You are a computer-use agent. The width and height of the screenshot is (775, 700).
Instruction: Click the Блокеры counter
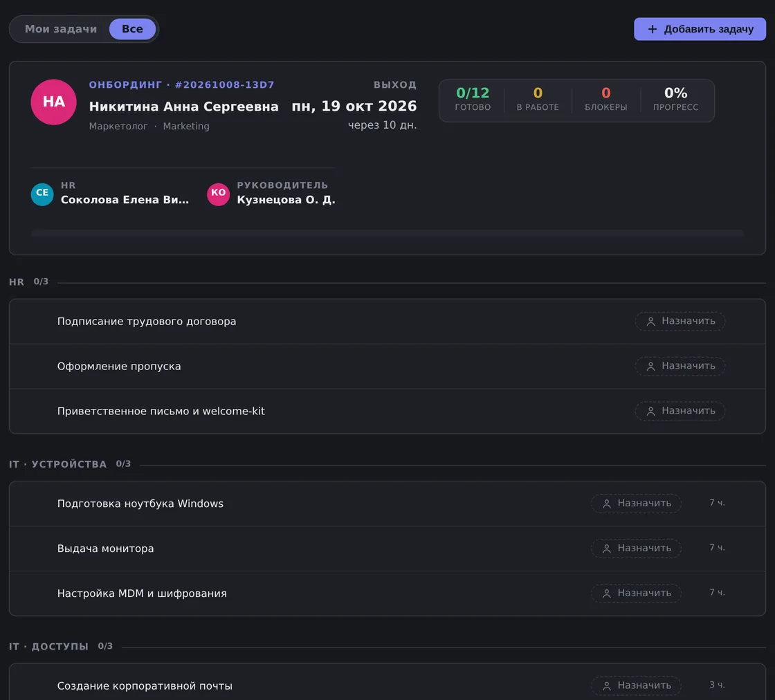tap(606, 100)
